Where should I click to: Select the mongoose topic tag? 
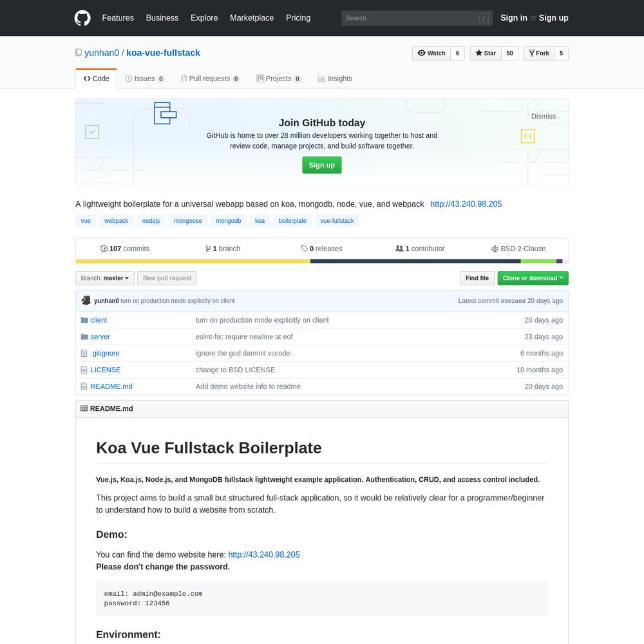click(x=187, y=221)
